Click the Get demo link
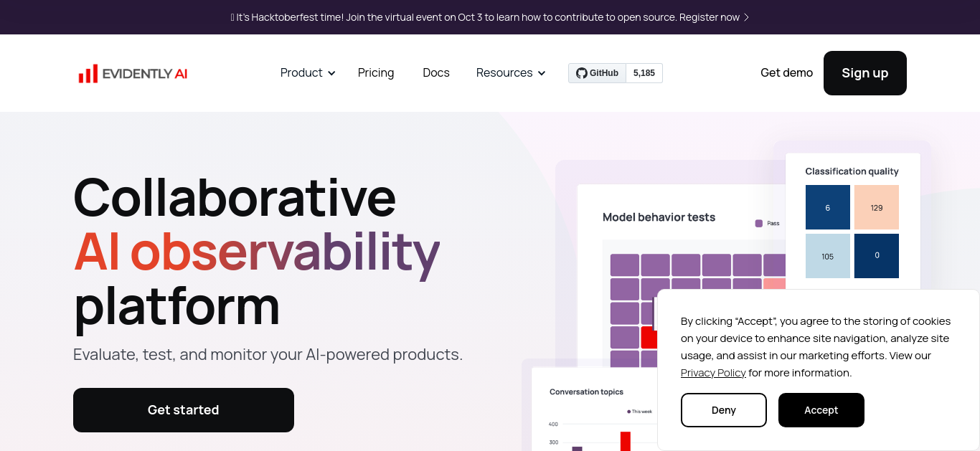The height and width of the screenshot is (451, 980). click(786, 72)
